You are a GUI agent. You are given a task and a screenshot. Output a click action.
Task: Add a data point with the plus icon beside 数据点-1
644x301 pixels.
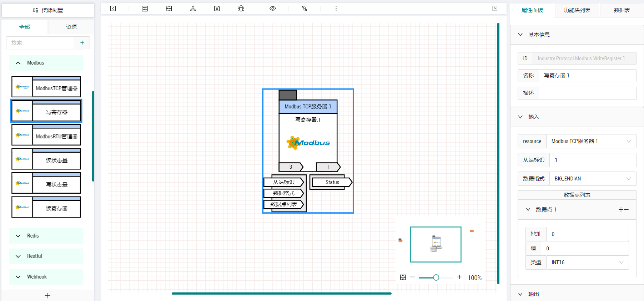[621, 210]
